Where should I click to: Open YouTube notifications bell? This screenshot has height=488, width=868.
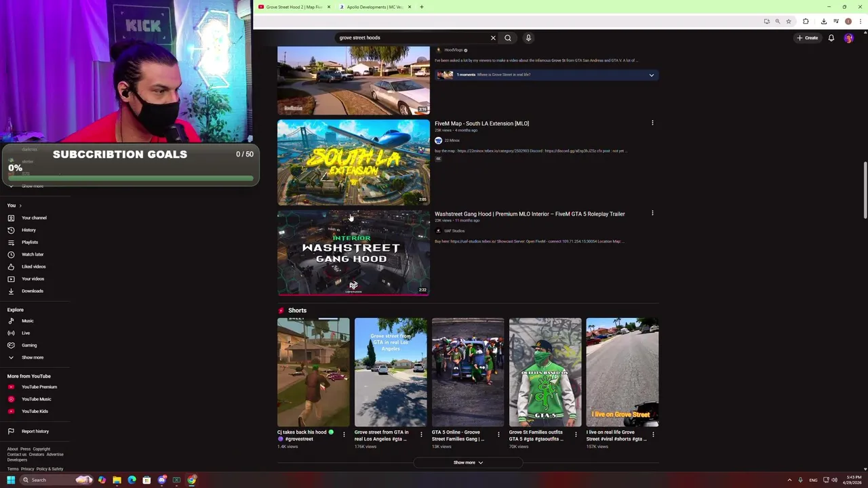click(x=831, y=38)
